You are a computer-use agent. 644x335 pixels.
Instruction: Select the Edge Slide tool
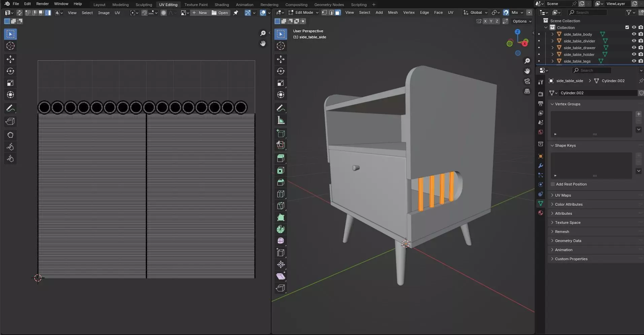(x=281, y=253)
